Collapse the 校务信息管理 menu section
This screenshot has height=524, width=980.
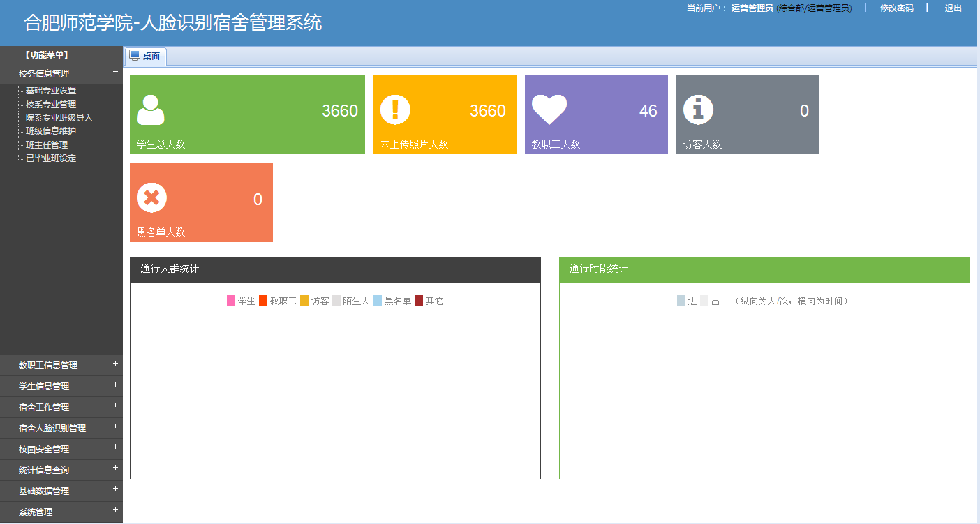115,72
